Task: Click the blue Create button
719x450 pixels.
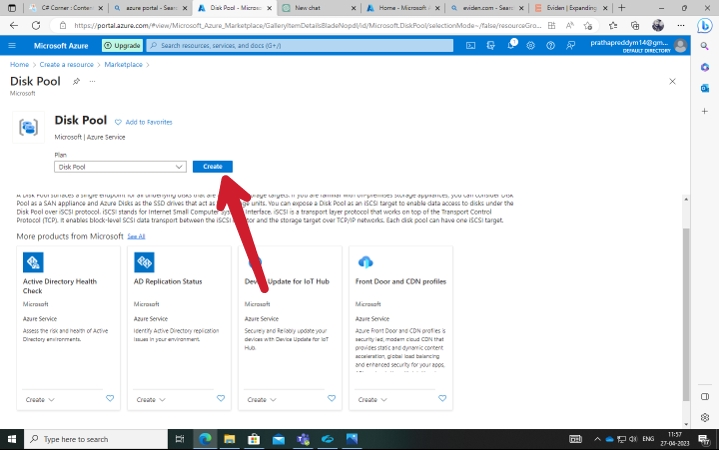Action: tap(212, 167)
